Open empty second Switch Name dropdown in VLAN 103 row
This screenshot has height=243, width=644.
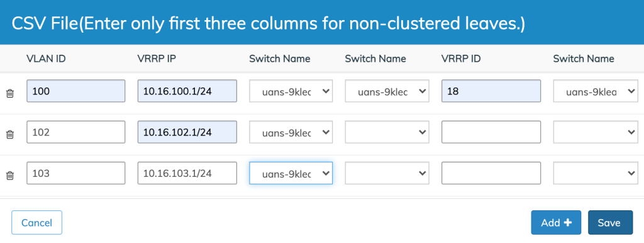point(387,173)
